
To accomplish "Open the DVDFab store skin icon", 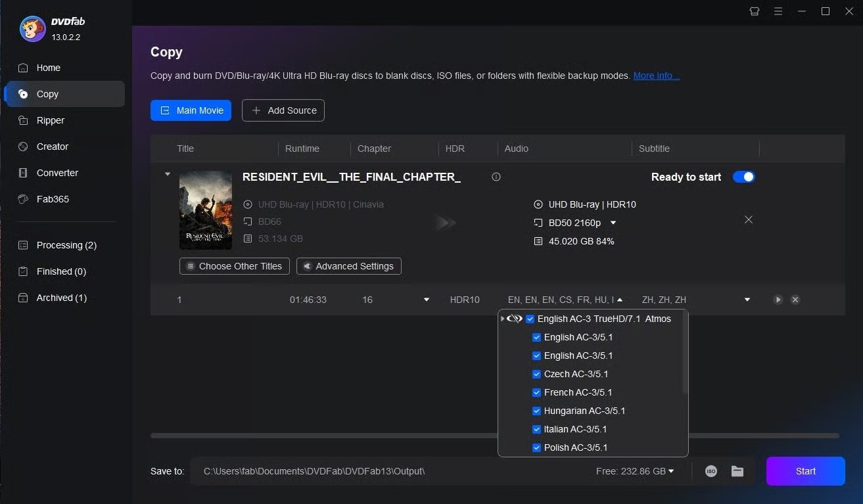I will [x=755, y=11].
